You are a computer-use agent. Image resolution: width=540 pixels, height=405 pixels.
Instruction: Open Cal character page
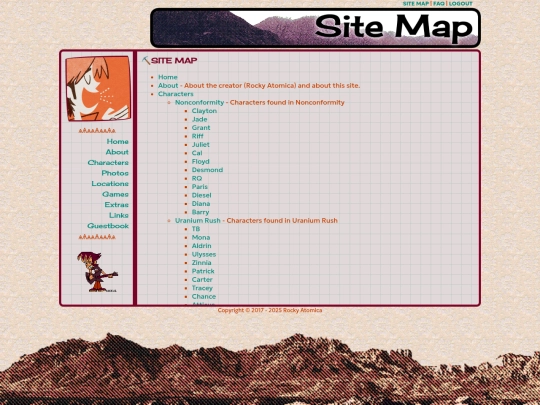pyautogui.click(x=197, y=153)
